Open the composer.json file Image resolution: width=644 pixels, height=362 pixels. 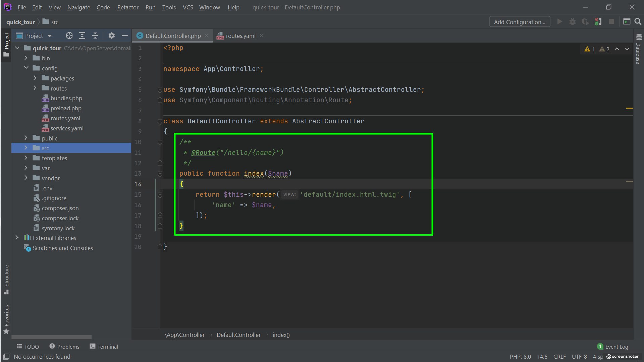point(60,208)
